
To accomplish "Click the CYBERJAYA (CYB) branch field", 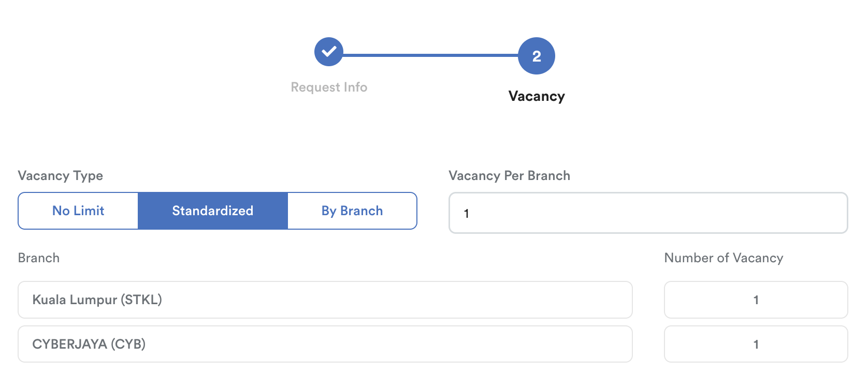I will tap(325, 344).
